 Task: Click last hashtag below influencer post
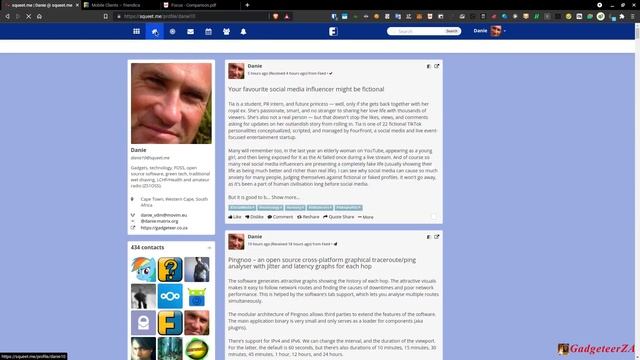(349, 208)
